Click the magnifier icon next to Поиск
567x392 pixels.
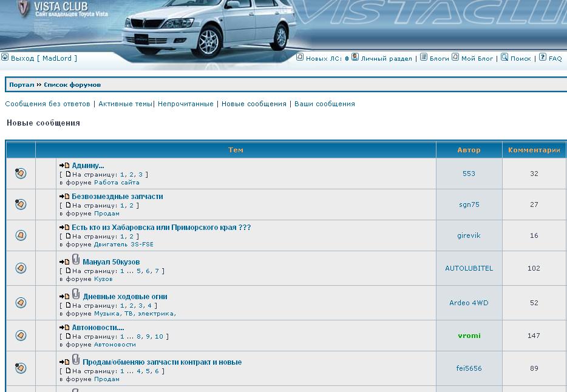coord(504,58)
